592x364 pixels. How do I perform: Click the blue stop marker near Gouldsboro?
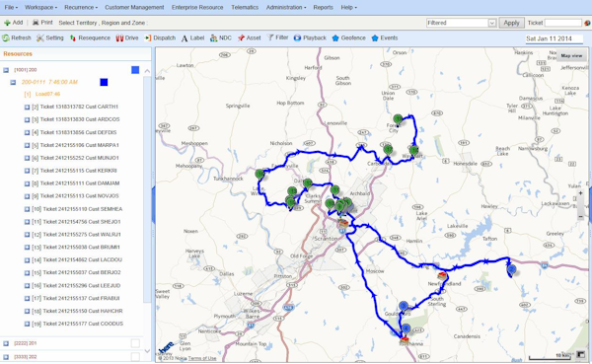click(404, 306)
